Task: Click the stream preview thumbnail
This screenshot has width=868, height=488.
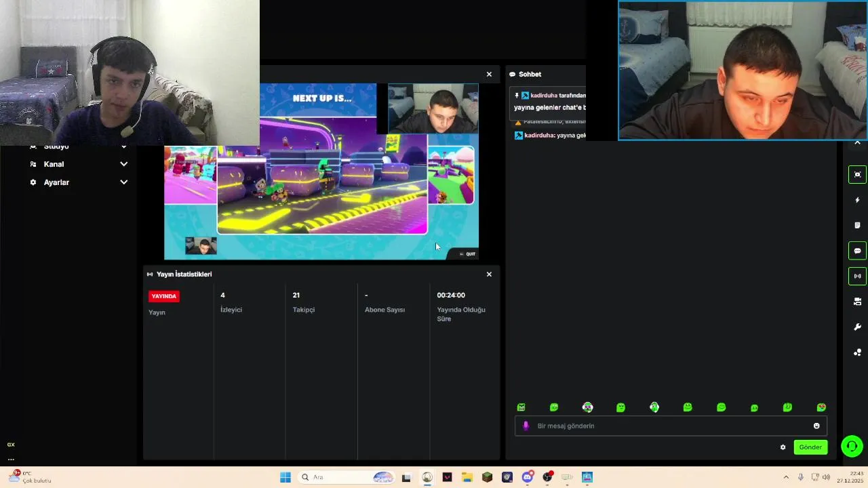Action: (321, 171)
